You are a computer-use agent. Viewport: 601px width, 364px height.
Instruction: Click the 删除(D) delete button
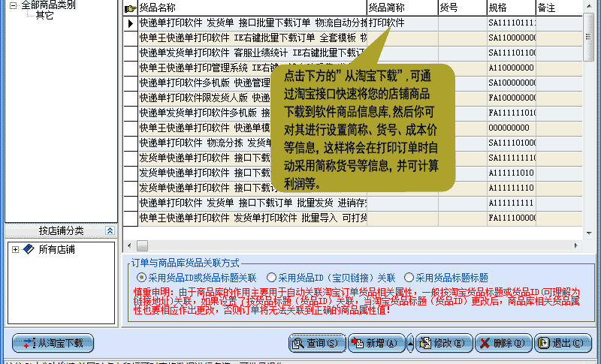(503, 343)
